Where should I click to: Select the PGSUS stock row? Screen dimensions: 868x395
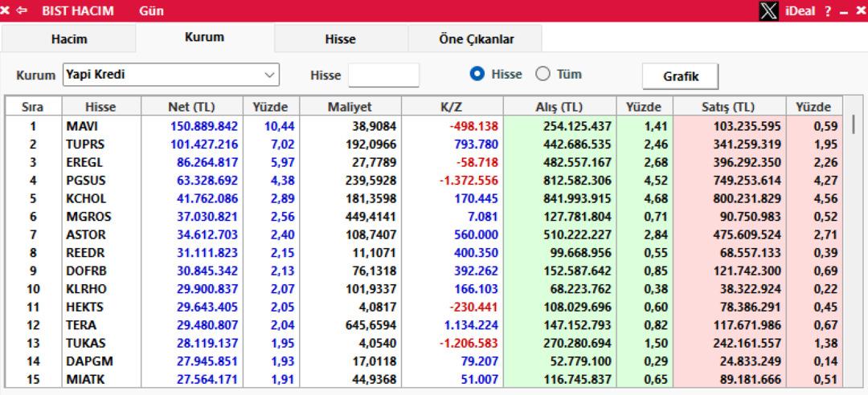(424, 181)
